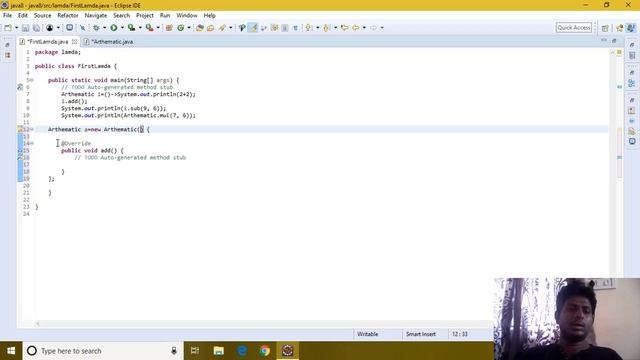Viewport: 640px width, 360px height.
Task: Open the Refactor menu
Action: pyautogui.click(x=68, y=16)
